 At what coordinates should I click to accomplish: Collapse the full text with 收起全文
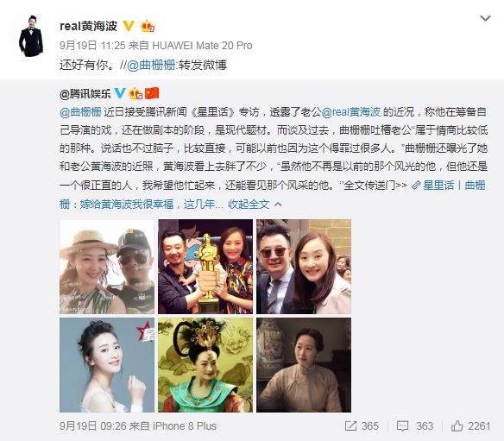[x=255, y=205]
